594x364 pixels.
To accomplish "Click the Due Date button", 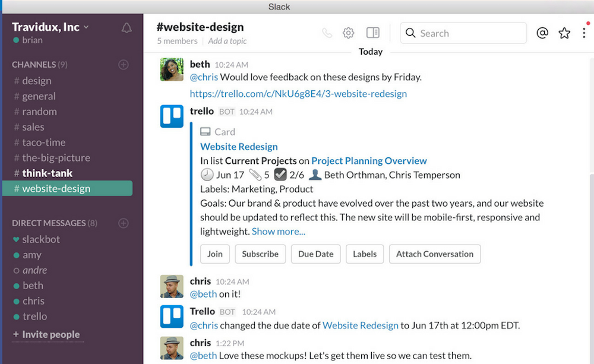I will tap(316, 254).
